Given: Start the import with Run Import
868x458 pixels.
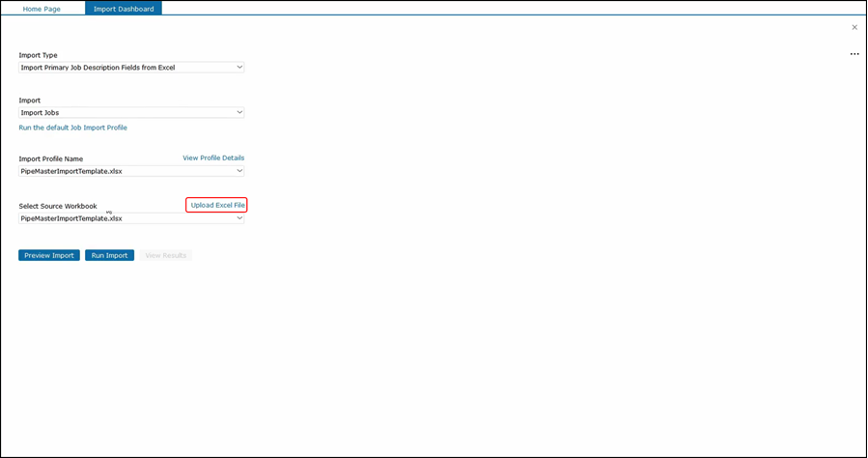Looking at the screenshot, I should [109, 255].
